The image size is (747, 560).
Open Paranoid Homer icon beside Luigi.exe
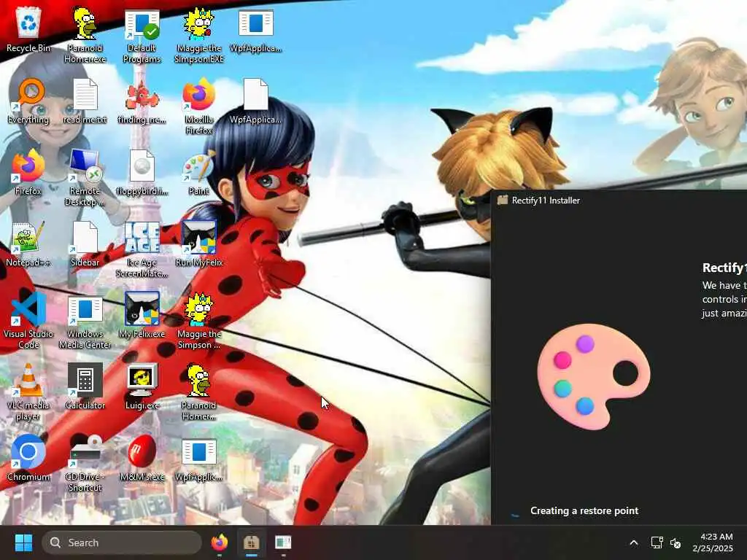198,392
